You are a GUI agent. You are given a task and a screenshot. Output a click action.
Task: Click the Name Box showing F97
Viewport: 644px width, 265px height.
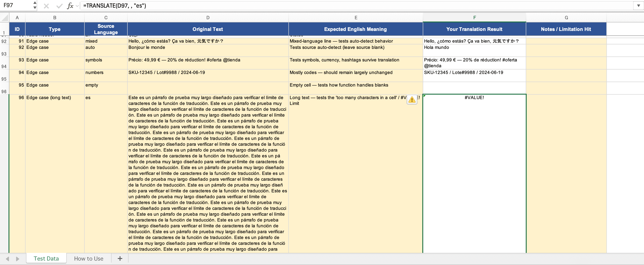(x=17, y=5)
